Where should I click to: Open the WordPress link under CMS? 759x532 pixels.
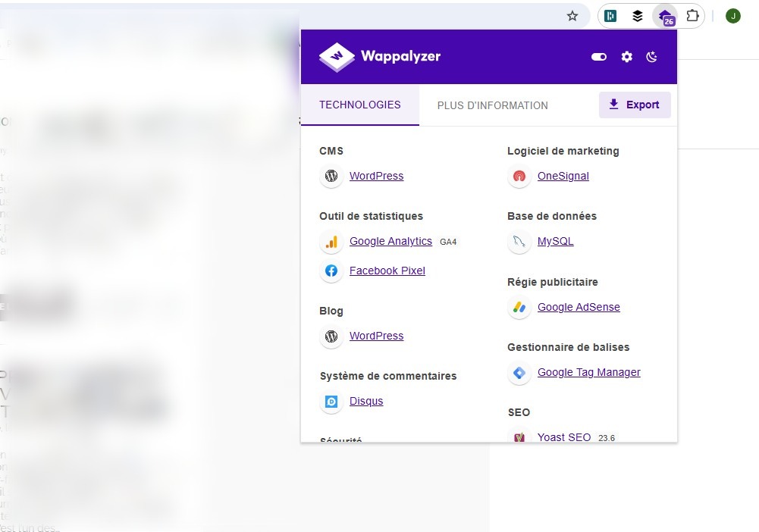[x=376, y=176]
